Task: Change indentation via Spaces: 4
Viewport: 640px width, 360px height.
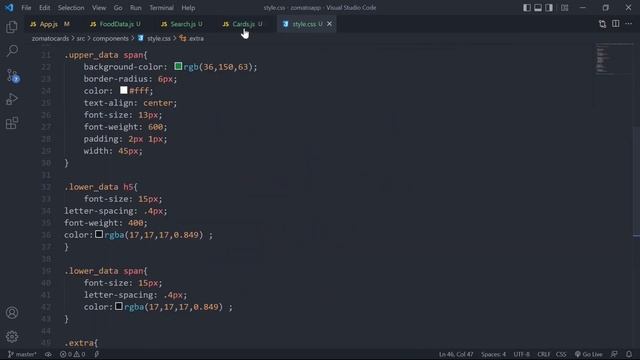Action: (493, 354)
